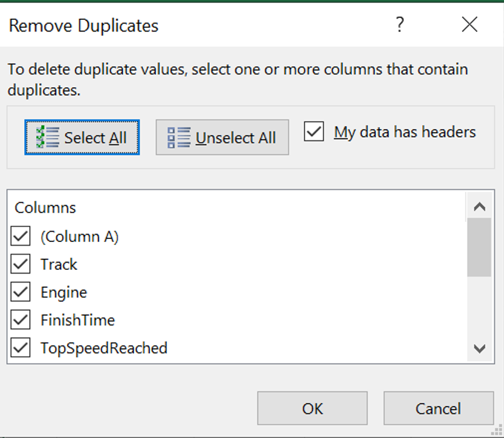Uncheck the (Column A) checkbox

tap(21, 236)
